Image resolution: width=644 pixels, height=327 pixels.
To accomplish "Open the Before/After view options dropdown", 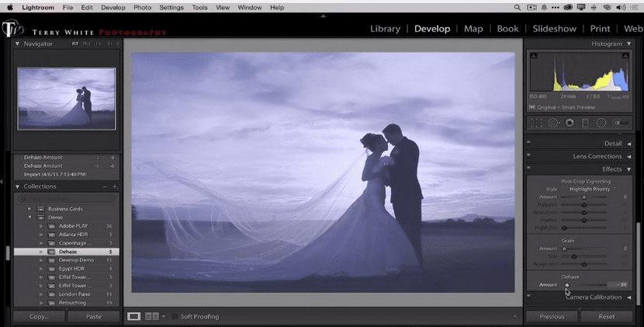I will [164, 316].
